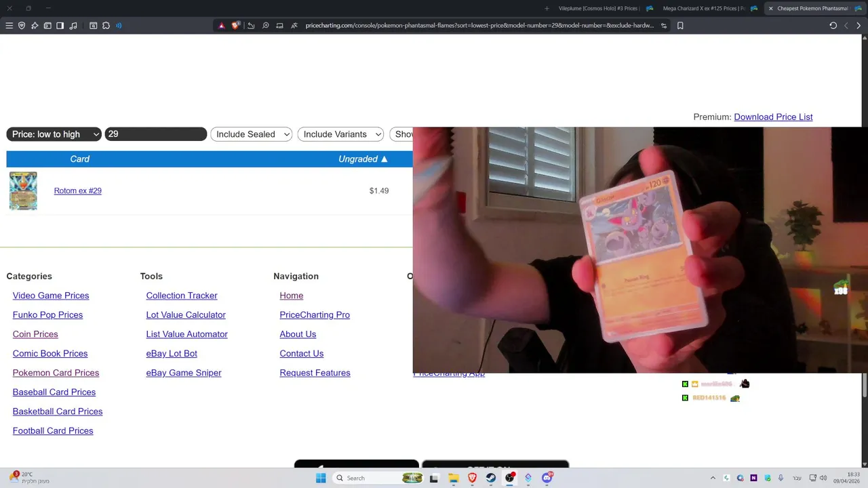Click the share arrow icon in address bar

[251, 26]
